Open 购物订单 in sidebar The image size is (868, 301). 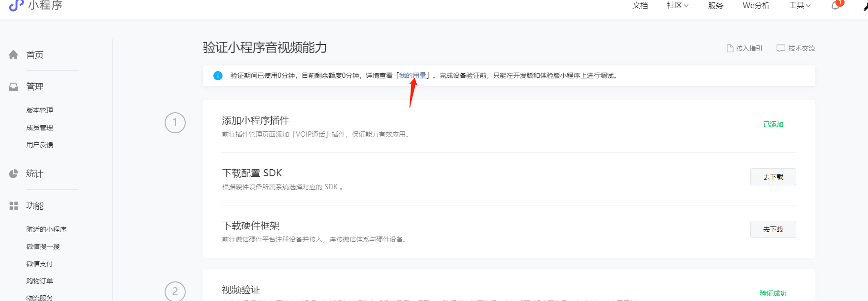click(40, 281)
